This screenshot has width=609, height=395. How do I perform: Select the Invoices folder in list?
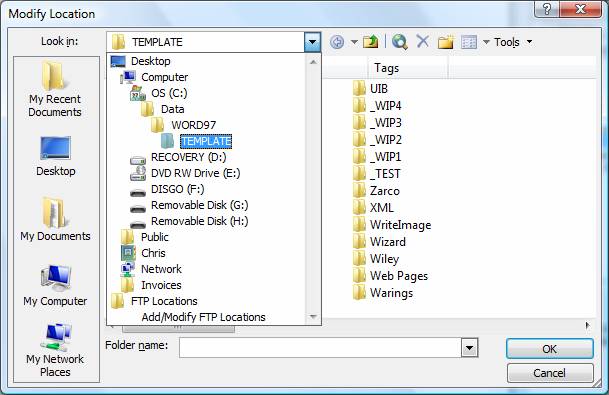coord(151,285)
